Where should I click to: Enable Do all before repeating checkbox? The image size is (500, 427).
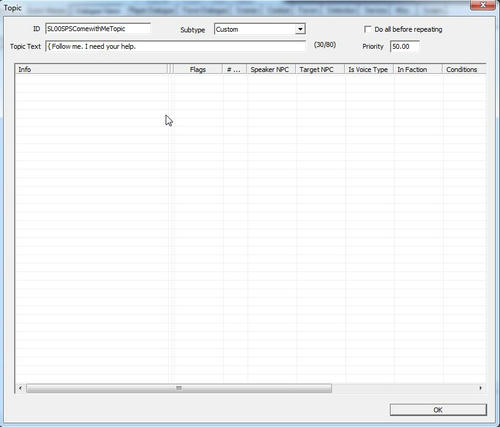click(x=368, y=29)
